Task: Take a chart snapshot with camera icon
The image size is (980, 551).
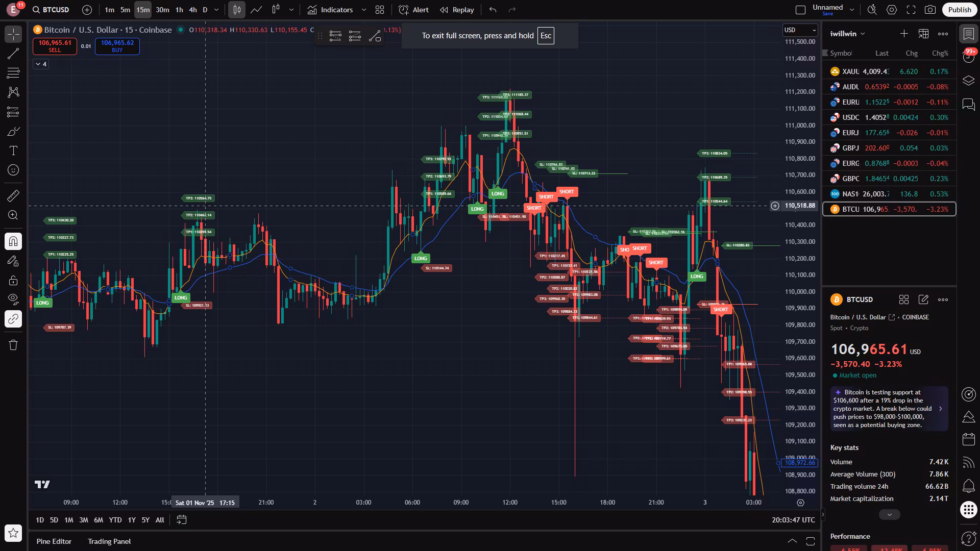Action: coord(930,10)
